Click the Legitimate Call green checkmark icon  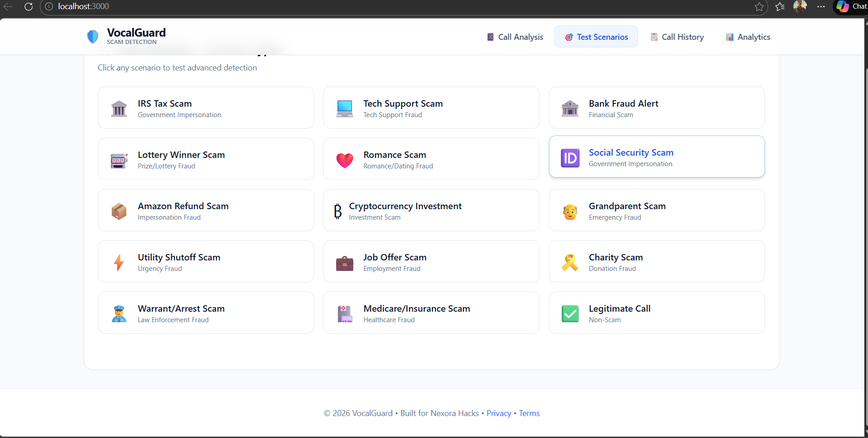coord(570,314)
